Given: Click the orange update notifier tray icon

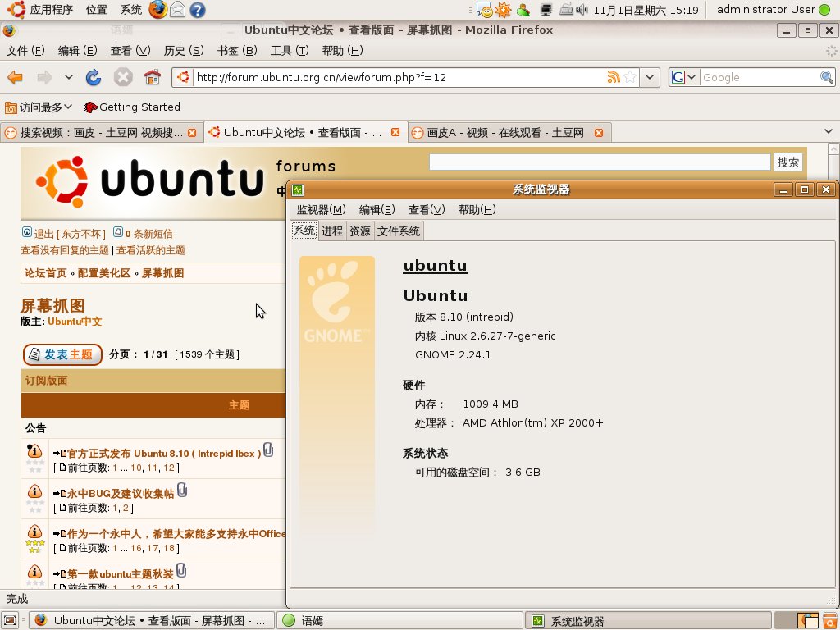Looking at the screenshot, I should (x=503, y=10).
